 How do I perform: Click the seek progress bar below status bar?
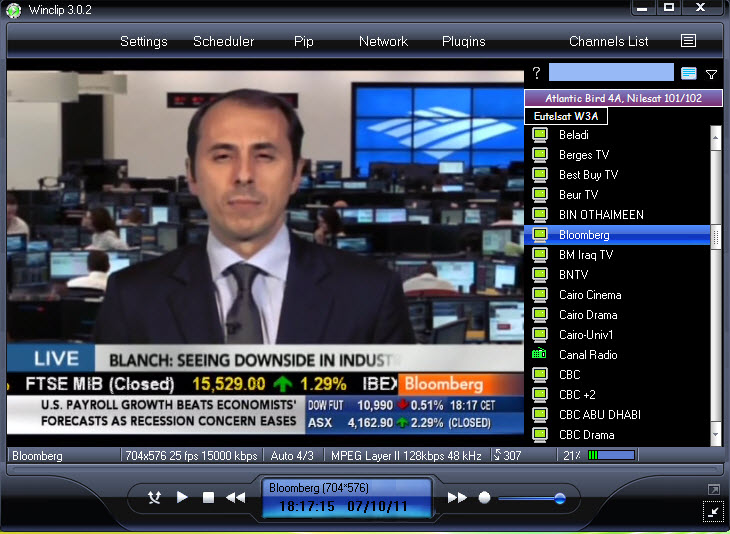(x=365, y=470)
